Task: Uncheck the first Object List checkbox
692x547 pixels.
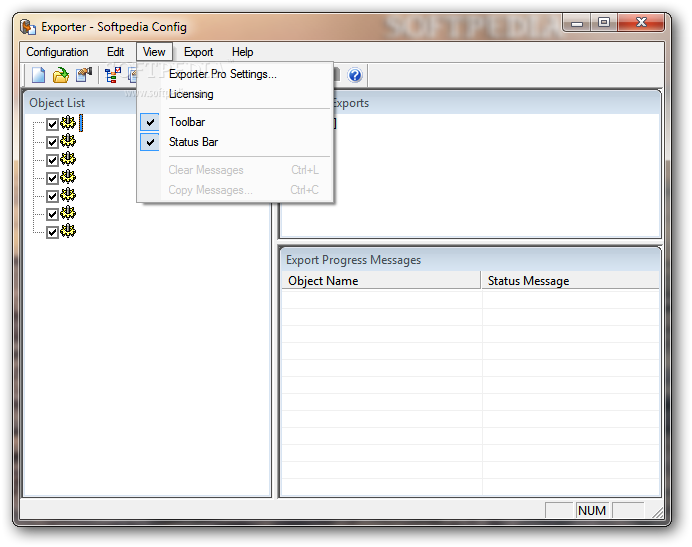Action: 52,124
